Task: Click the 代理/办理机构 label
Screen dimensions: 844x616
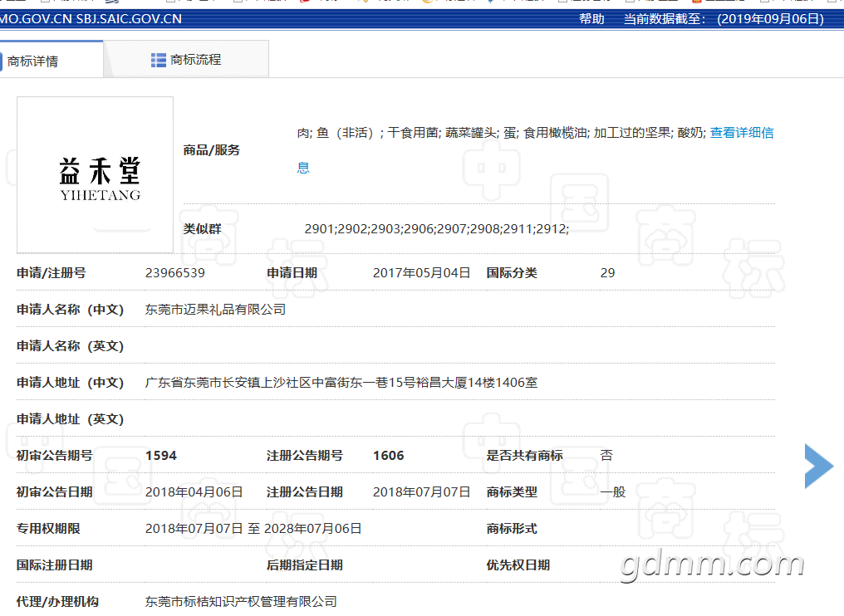Action: pos(57,602)
